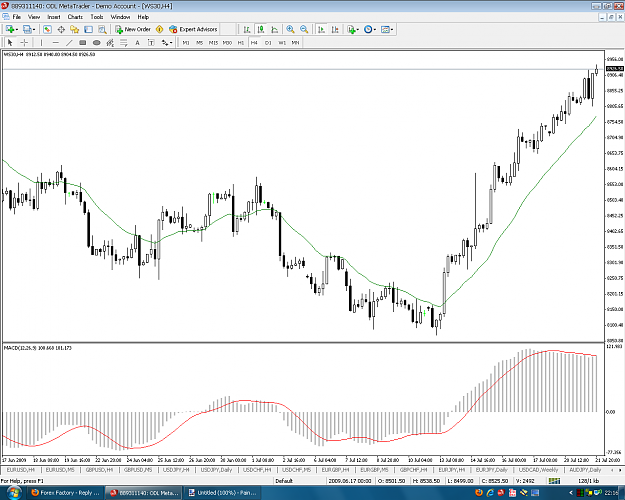Viewport: 625px width, 500px height.
Task: Click the Windows Start orb
Action: [x=14, y=493]
